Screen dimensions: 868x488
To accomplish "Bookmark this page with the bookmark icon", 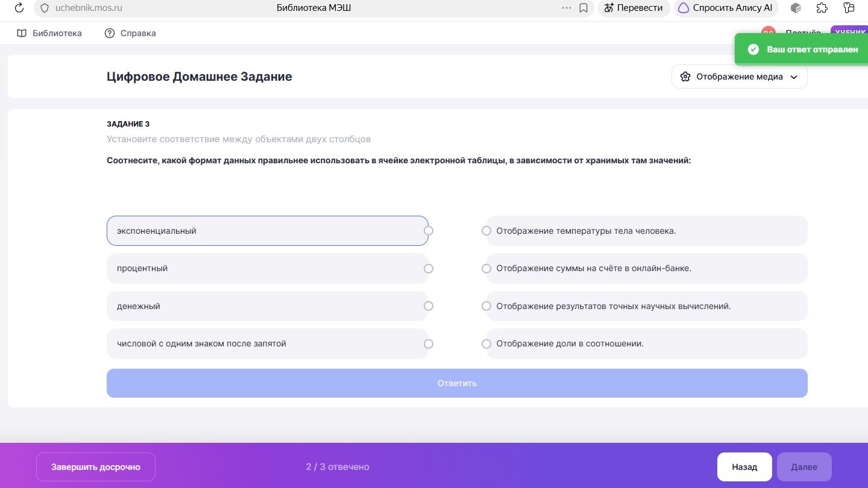I will coord(583,8).
